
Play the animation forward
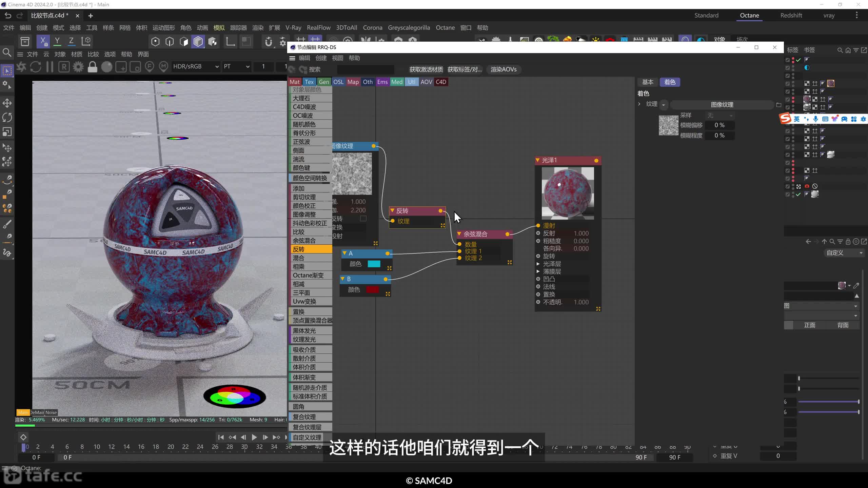(x=254, y=438)
